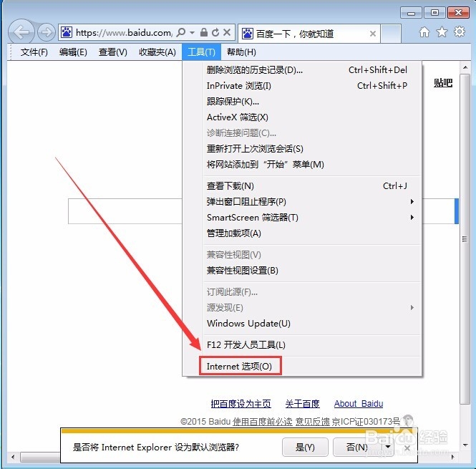476x469 pixels.
Task: Click the browser Back arrow button
Action: point(21,32)
